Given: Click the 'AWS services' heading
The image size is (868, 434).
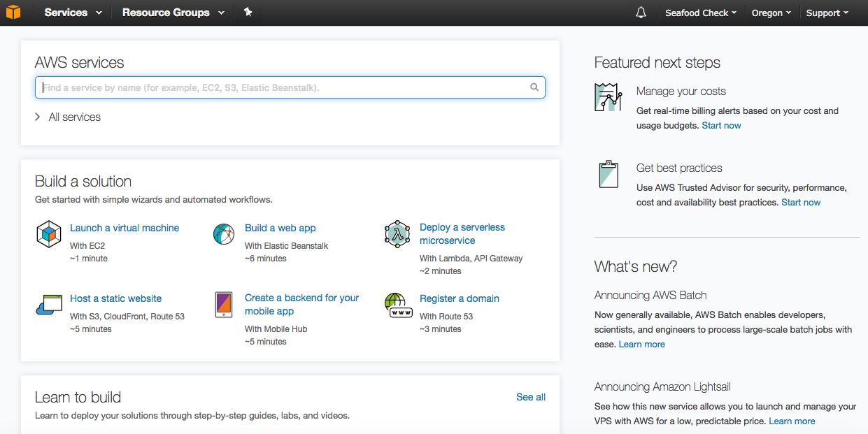Looking at the screenshot, I should click(x=80, y=62).
